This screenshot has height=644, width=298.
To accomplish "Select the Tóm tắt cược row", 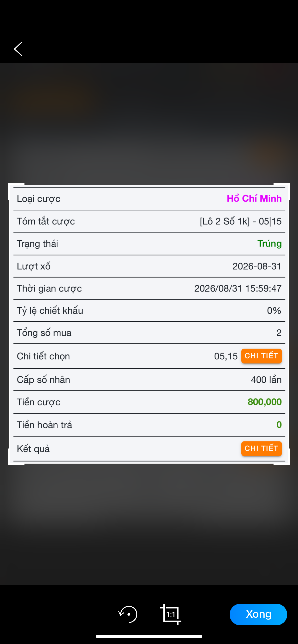I will 149,221.
